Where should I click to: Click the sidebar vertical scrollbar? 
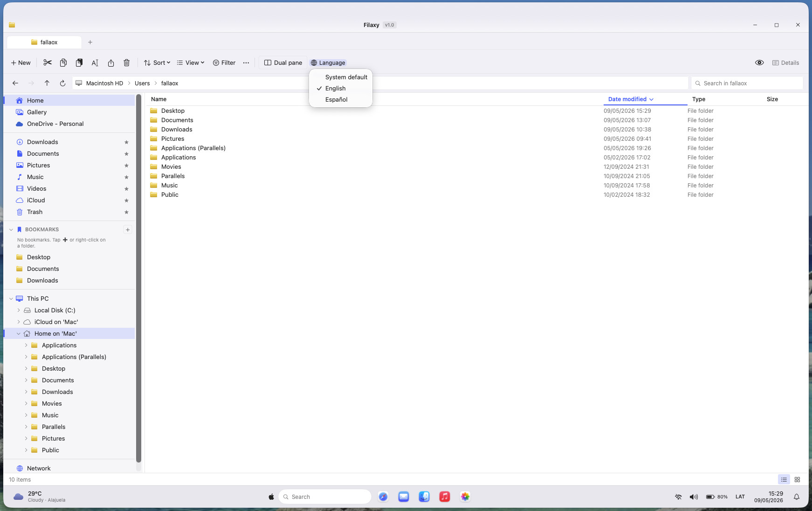coord(138,278)
